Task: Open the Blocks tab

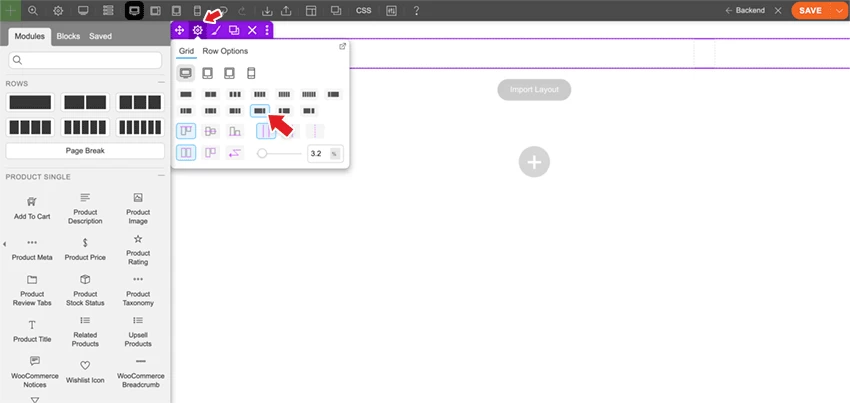Action: (x=68, y=36)
